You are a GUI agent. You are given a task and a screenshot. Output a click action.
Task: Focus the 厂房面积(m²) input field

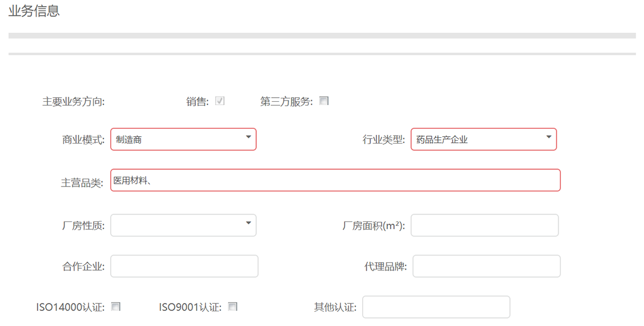pos(484,225)
